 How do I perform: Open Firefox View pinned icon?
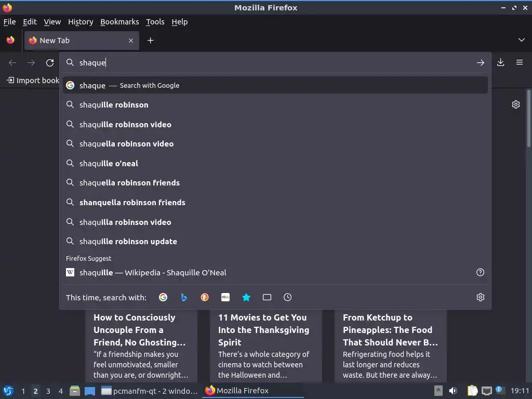[10, 41]
